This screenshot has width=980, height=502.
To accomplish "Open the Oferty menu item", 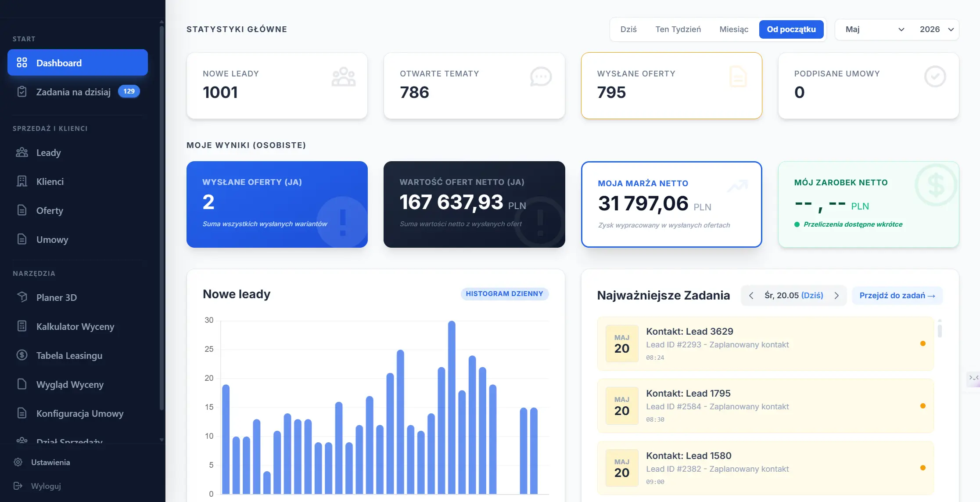I will point(78,210).
